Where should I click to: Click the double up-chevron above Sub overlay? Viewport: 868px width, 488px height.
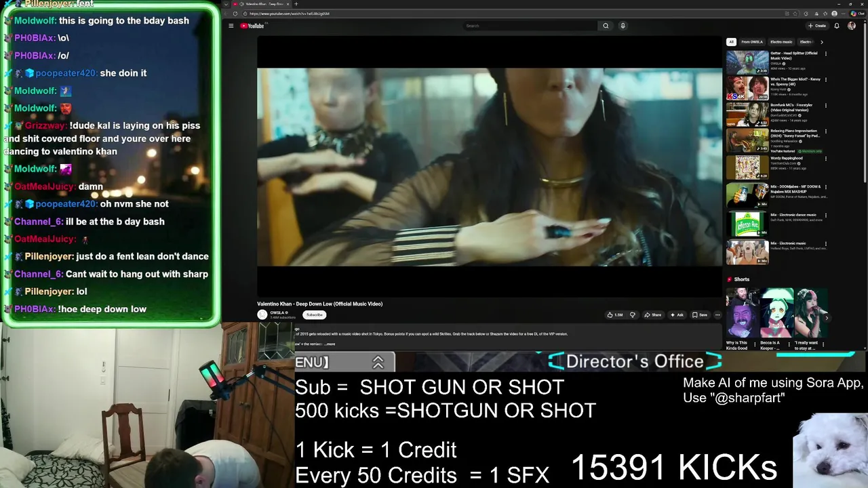(x=378, y=363)
